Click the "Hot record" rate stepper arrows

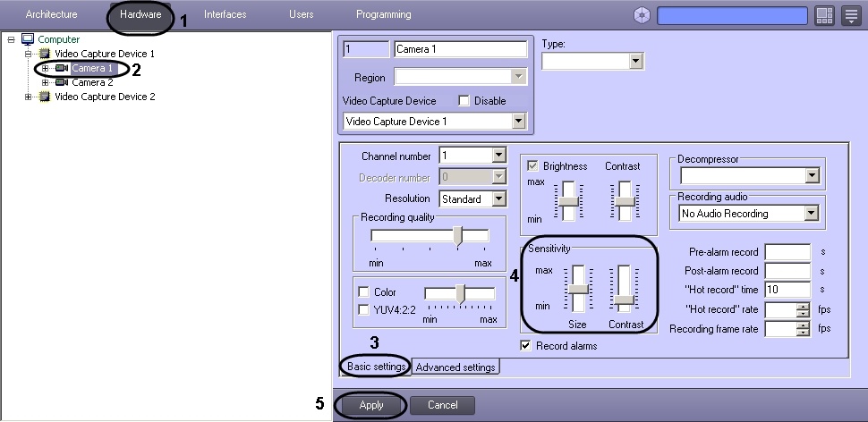804,309
